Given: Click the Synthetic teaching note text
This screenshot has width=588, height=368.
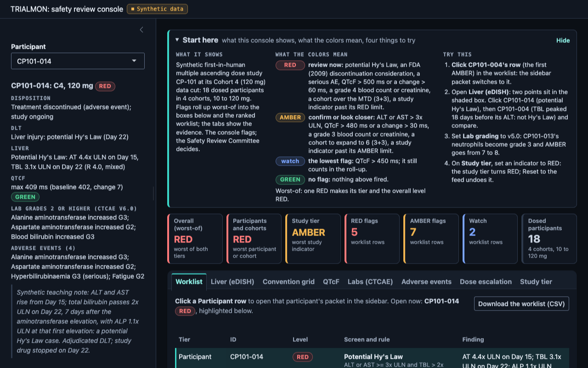Looking at the screenshot, I should 78,321.
